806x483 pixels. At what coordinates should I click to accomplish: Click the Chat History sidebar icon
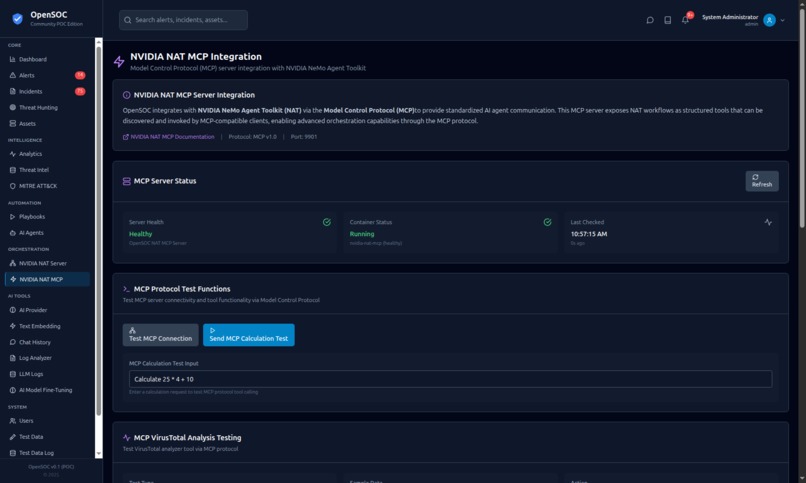pos(13,342)
